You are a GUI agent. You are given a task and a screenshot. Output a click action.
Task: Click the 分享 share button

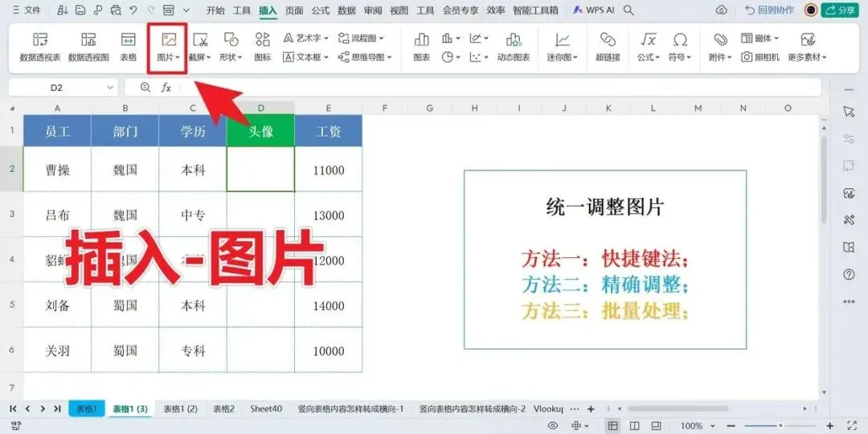[x=840, y=10]
